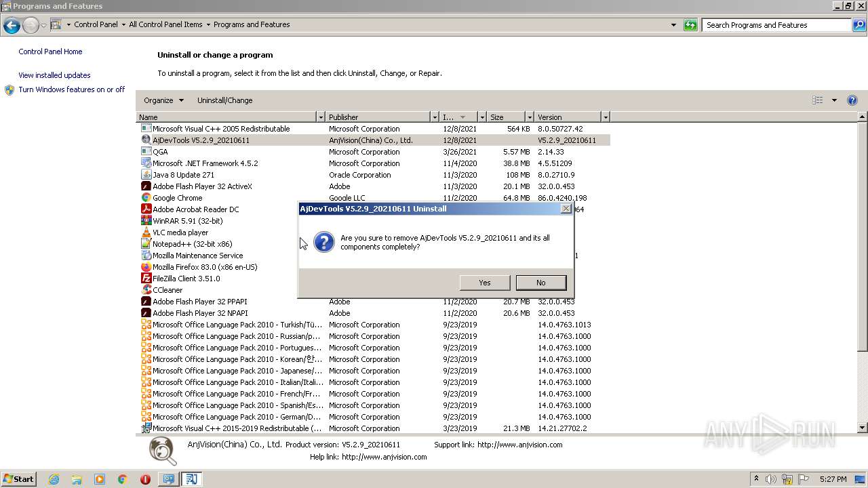Viewport: 868px width, 488px height.
Task: Click the Start button
Action: (19, 479)
